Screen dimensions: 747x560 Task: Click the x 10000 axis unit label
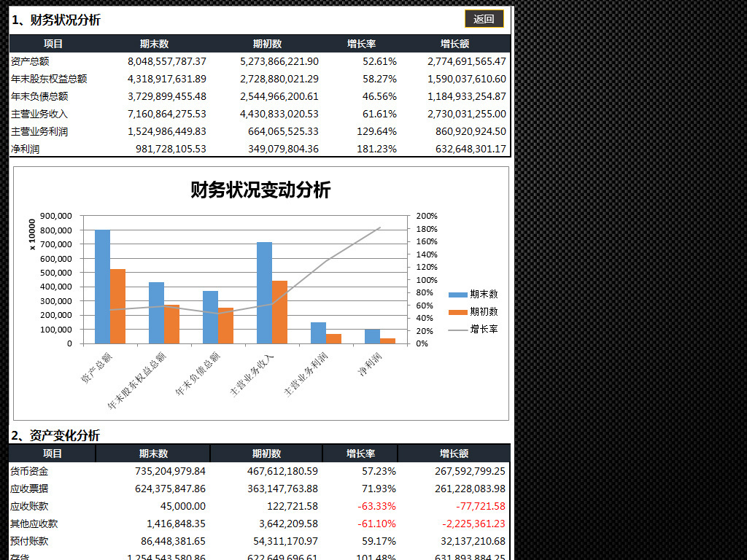click(32, 234)
